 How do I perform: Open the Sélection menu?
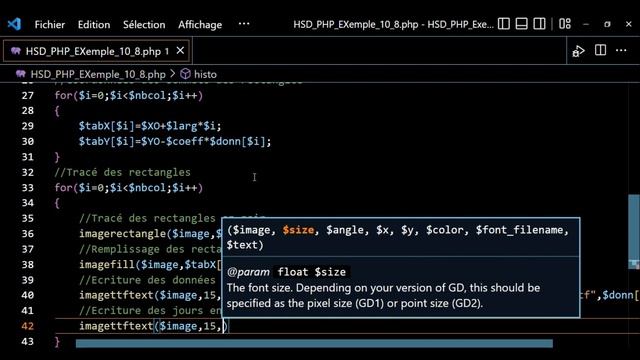pyautogui.click(x=144, y=24)
